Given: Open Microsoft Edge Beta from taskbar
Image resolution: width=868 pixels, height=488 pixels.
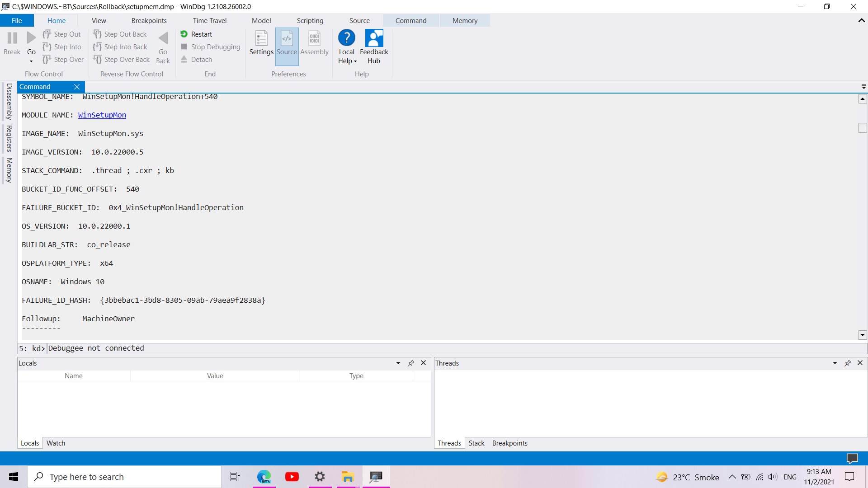Looking at the screenshot, I should pos(264,477).
